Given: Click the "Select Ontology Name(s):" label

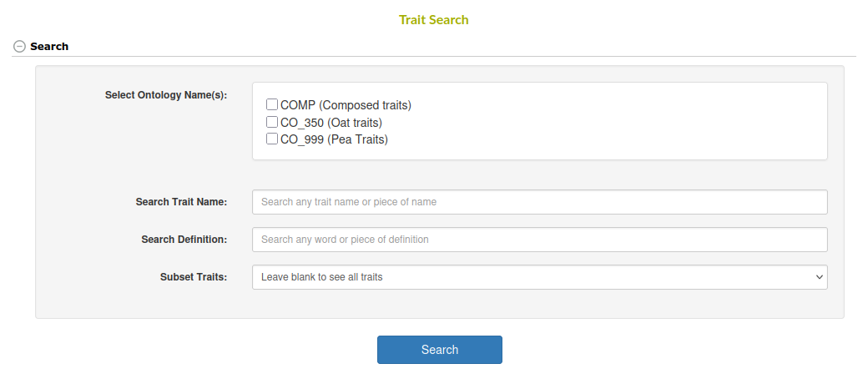Looking at the screenshot, I should pos(166,95).
